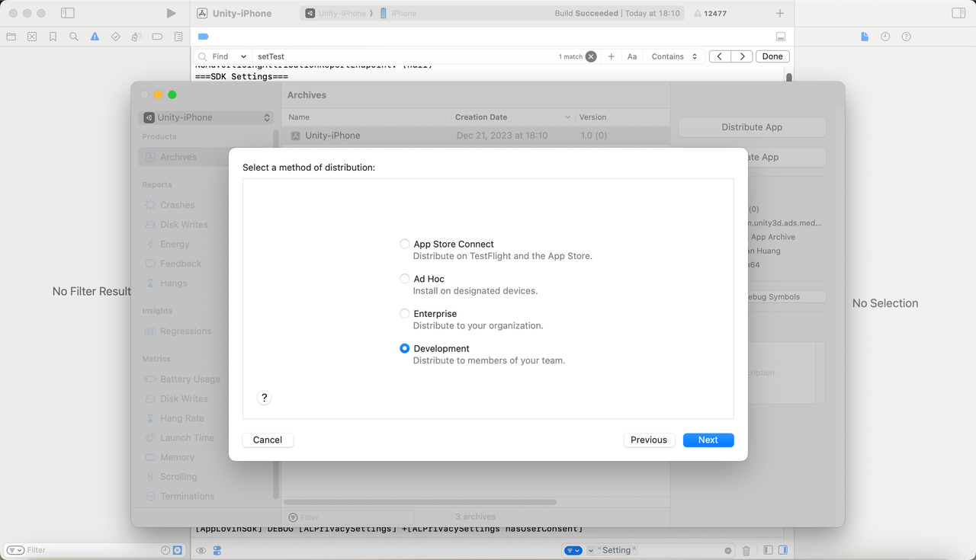Clear the find search text
This screenshot has width=976, height=560.
pos(591,56)
